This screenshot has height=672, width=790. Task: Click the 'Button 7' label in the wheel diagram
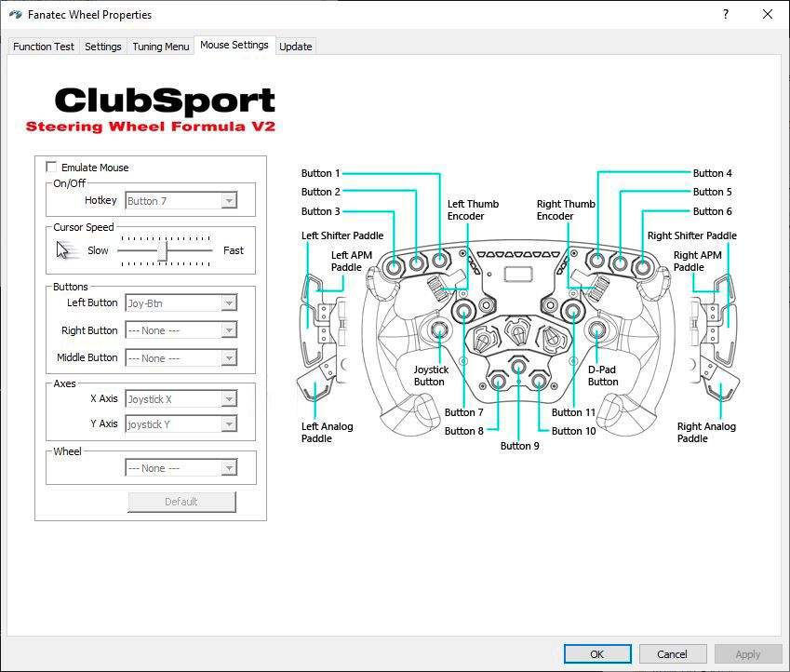coord(464,412)
